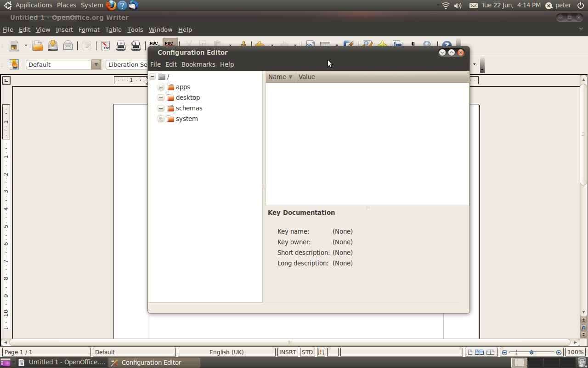Click the Spellcheck ABC icon
This screenshot has width=588, height=368.
point(154,43)
